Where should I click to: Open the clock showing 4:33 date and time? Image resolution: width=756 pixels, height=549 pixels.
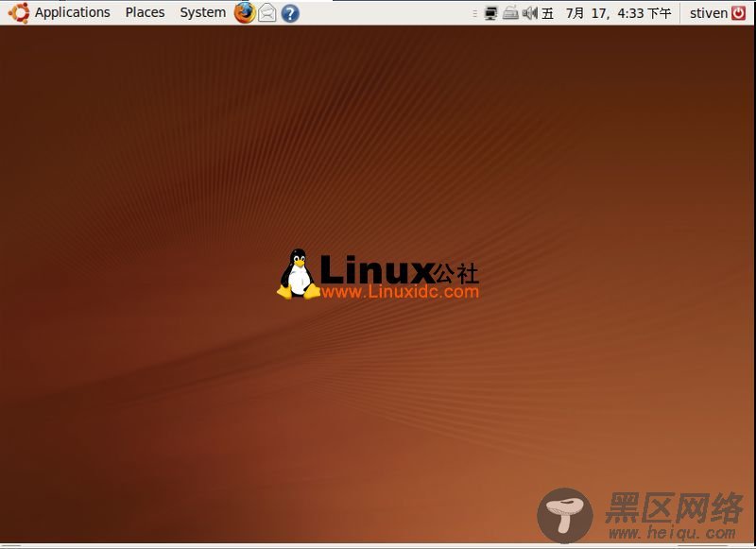point(607,13)
